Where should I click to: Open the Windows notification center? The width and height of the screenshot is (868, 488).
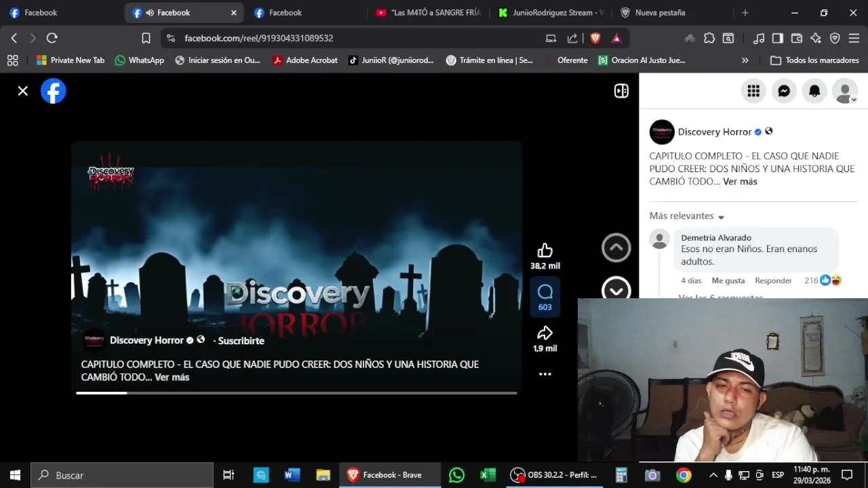[x=847, y=475]
